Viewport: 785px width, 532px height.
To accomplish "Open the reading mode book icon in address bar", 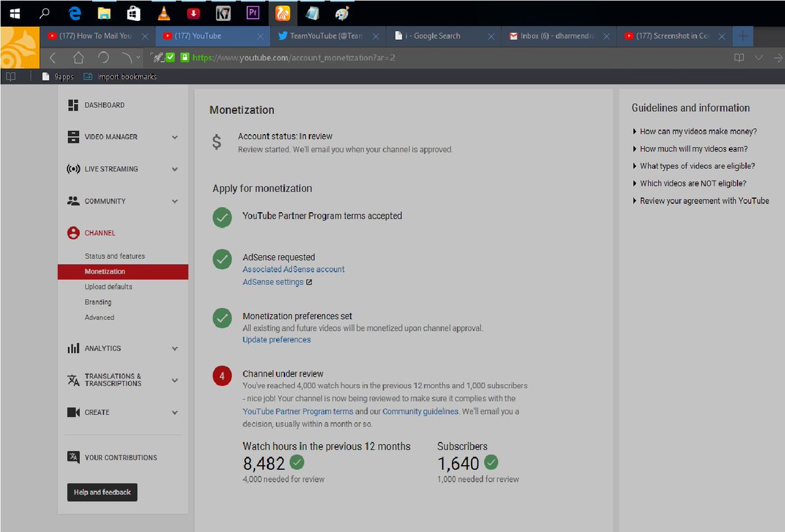I will [739, 58].
